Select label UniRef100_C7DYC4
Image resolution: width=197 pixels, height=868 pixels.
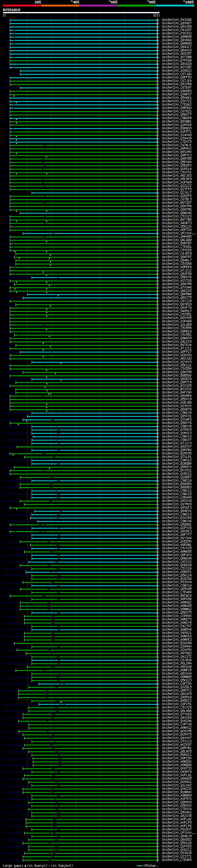(177, 809)
